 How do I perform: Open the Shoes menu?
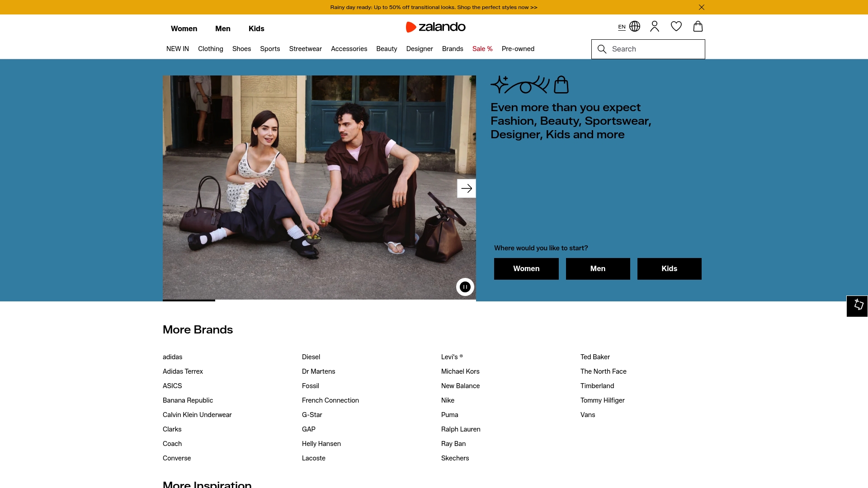click(241, 49)
